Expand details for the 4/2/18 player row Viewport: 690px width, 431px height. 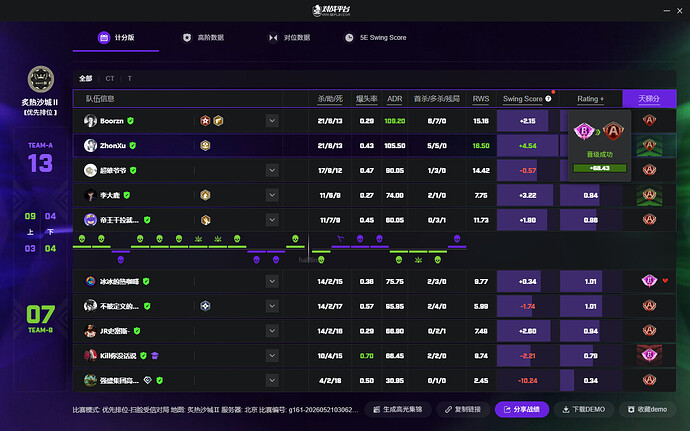coord(272,380)
